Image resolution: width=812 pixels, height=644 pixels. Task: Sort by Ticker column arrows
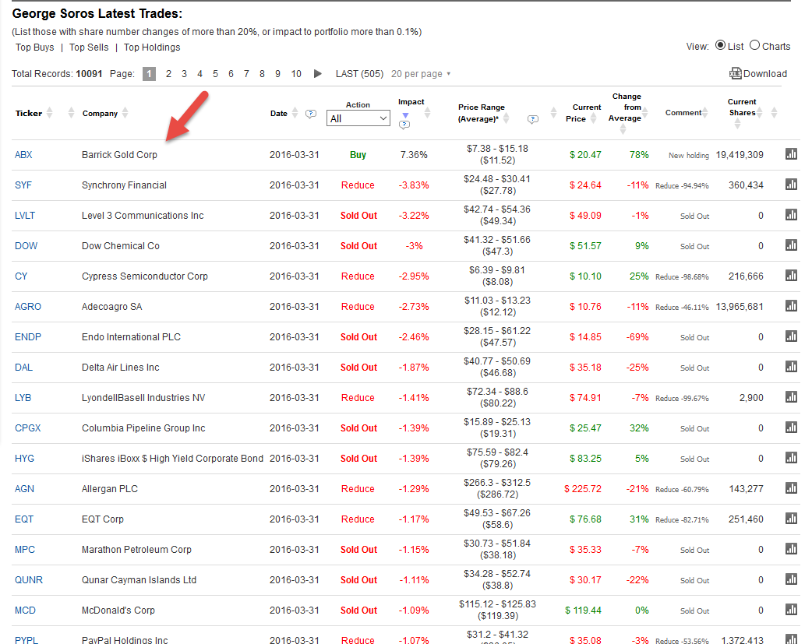[x=50, y=112]
